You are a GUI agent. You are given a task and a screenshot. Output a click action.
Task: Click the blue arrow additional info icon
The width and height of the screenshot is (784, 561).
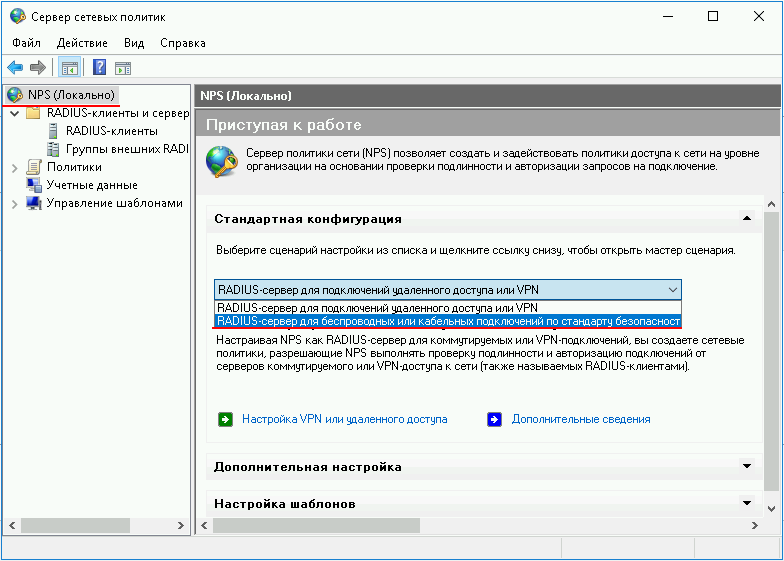494,419
